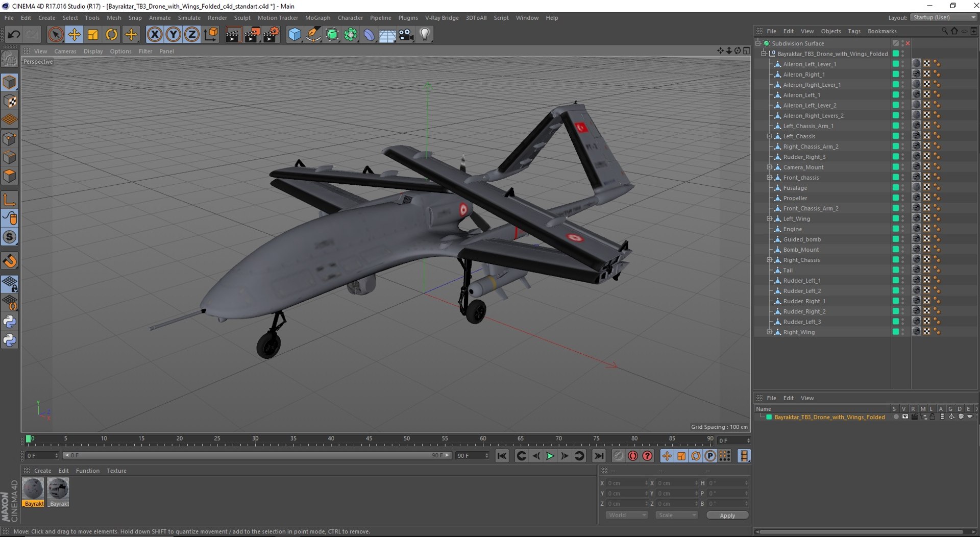Image resolution: width=980 pixels, height=537 pixels.
Task: Open the material Texture menu
Action: 116,471
